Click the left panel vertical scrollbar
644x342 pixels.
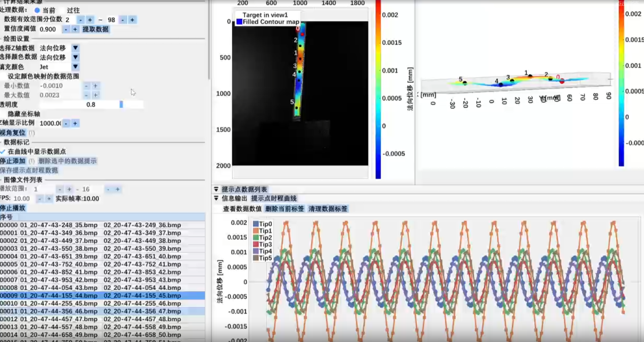209,40
